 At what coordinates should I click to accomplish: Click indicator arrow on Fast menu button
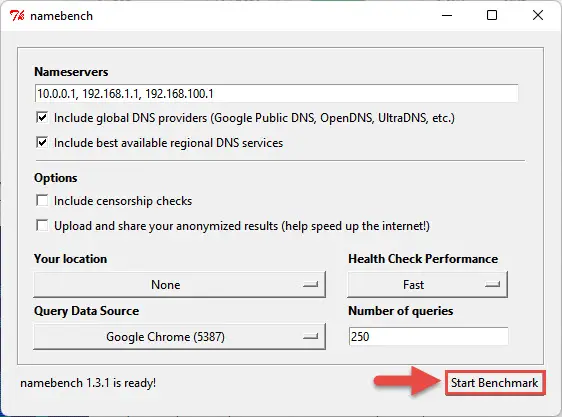[x=492, y=285]
